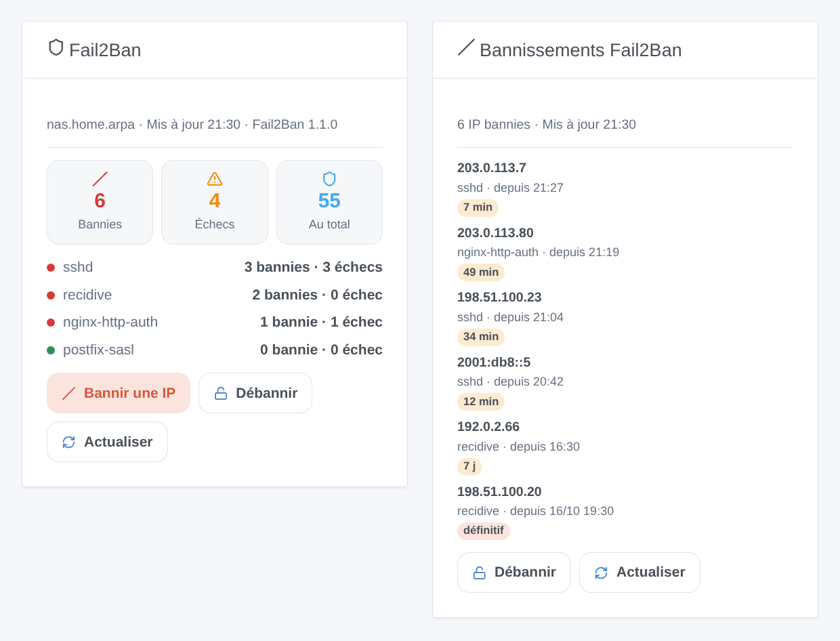This screenshot has height=641, width=840.
Task: Click the red status dot for recidive jail
Action: pos(51,295)
